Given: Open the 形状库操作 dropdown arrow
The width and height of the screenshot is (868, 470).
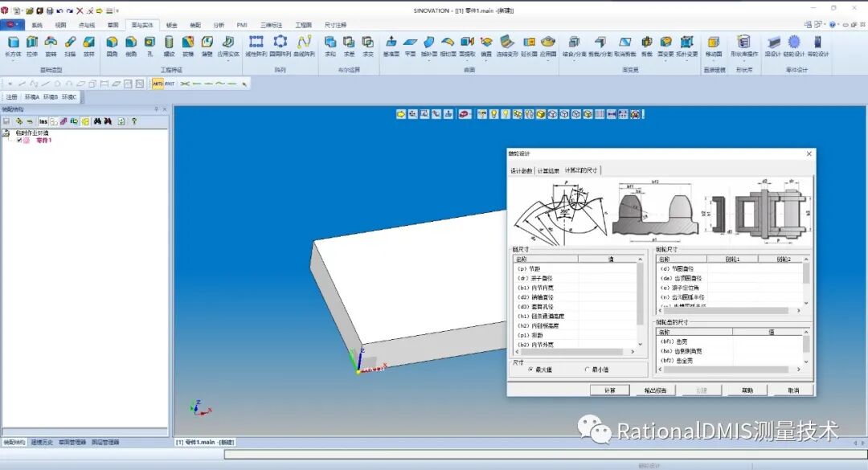Looking at the screenshot, I should [744, 60].
